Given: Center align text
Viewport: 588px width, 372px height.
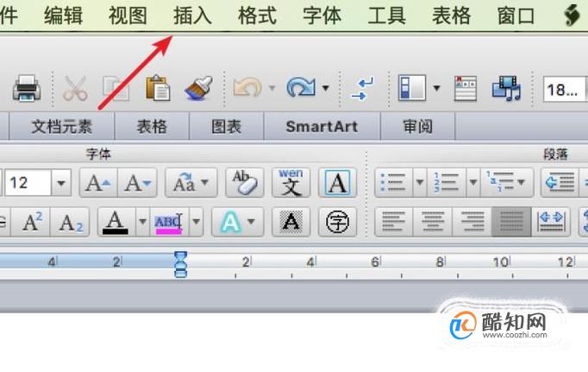Looking at the screenshot, I should pyautogui.click(x=433, y=222).
